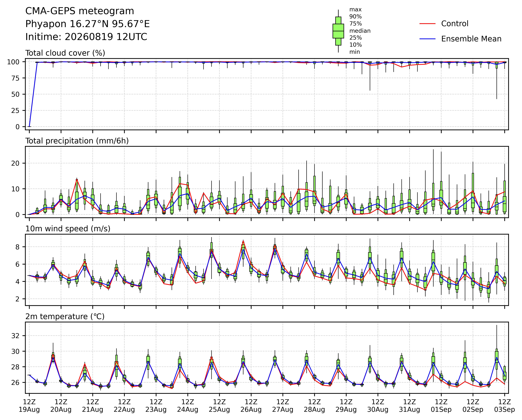Viewport: 522px width, 420px height.
Task: Click the '10m wind speed (m/s)' panel title
Action: coord(68,229)
